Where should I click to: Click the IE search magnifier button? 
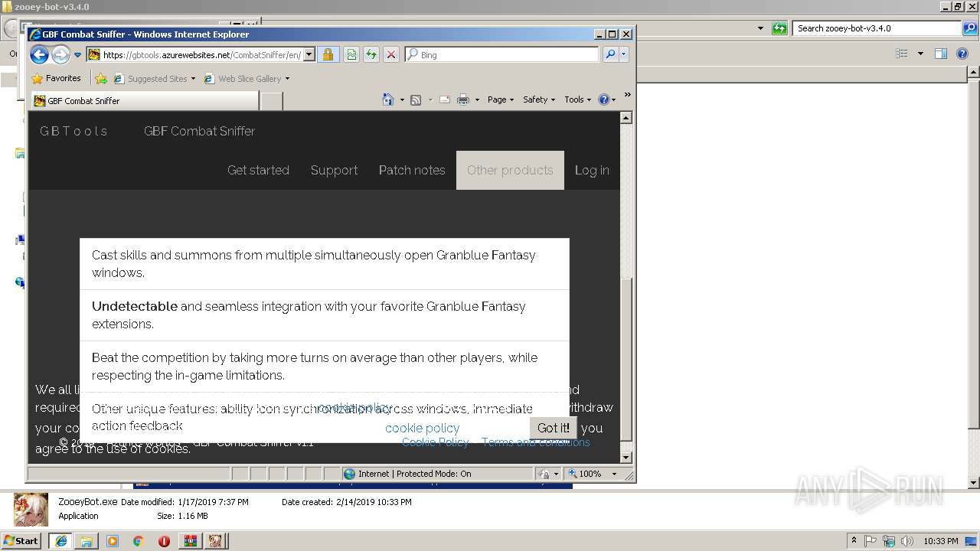[610, 54]
